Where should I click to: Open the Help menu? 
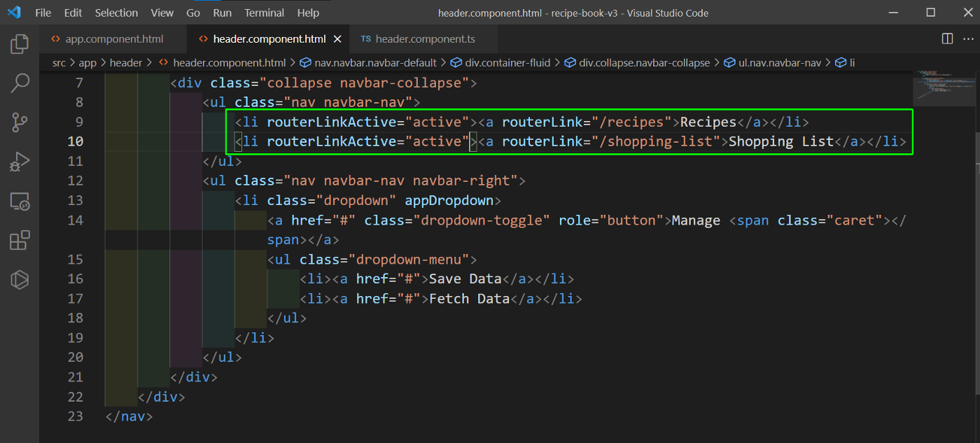308,13
